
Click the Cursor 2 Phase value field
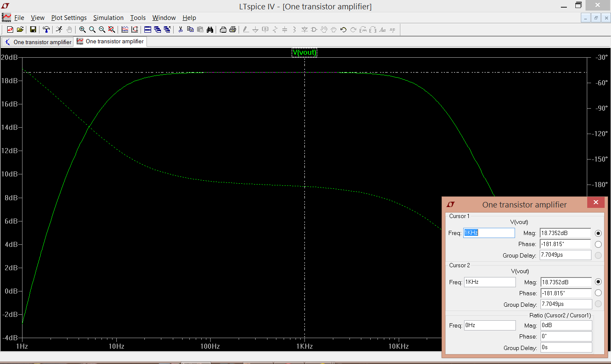pos(566,293)
